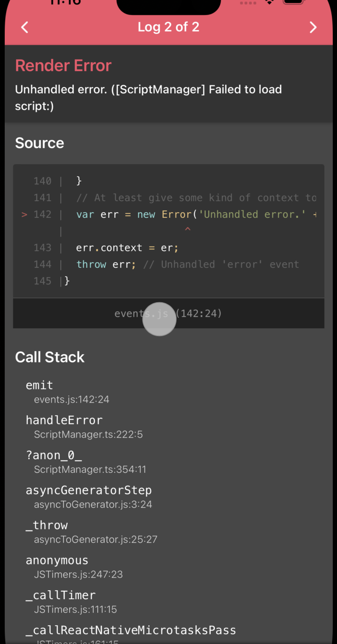Navigate to the next log entry
Screen dimensions: 337x644
(313, 27)
